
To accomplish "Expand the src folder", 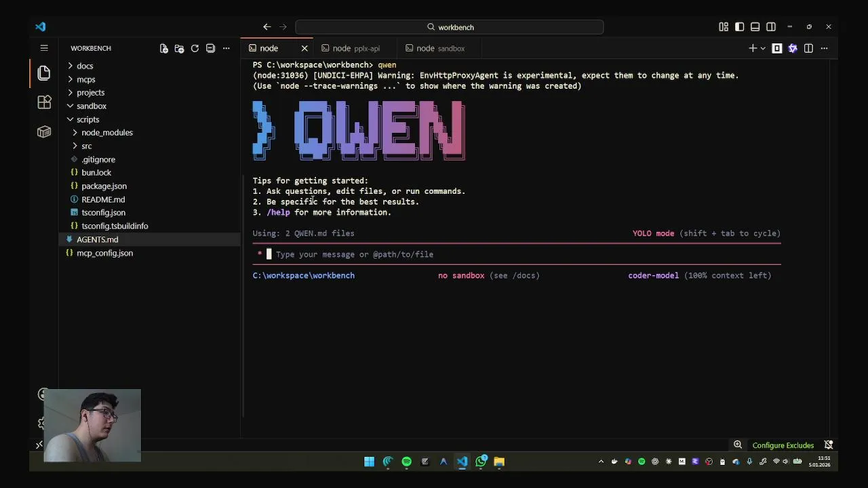I will coord(87,146).
